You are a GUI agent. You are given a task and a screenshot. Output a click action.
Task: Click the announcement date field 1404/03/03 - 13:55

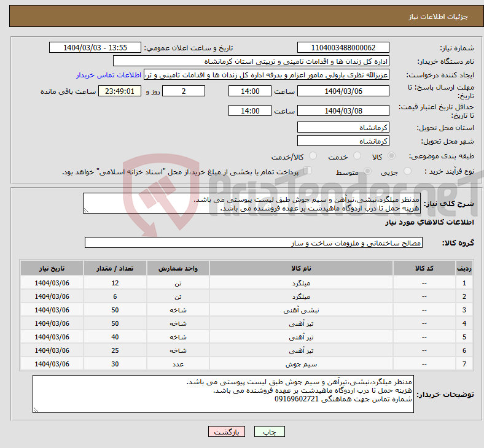95,47
